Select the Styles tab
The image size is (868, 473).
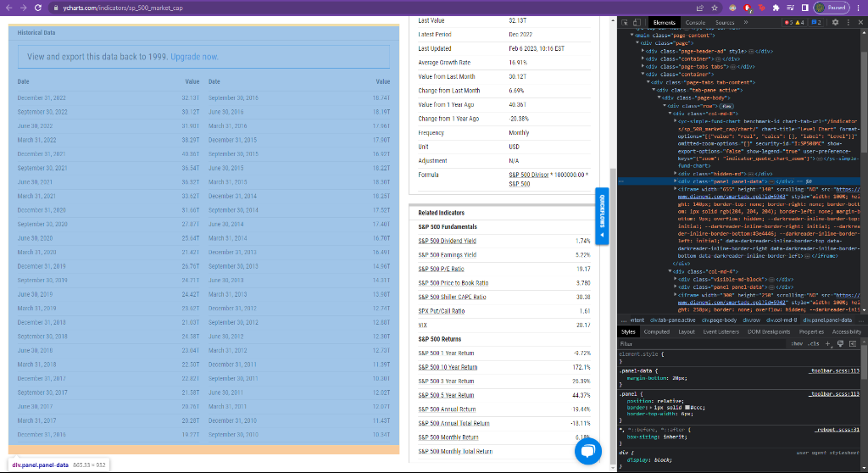point(628,331)
